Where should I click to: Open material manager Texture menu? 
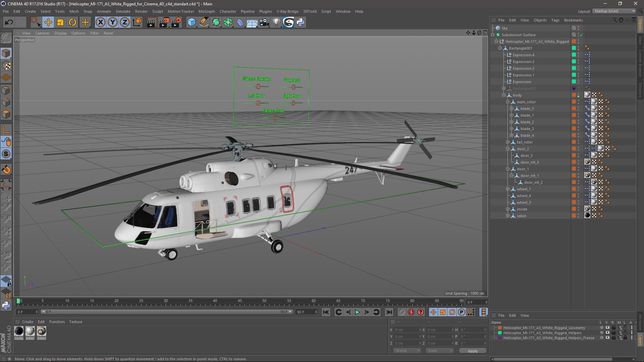coord(75,322)
